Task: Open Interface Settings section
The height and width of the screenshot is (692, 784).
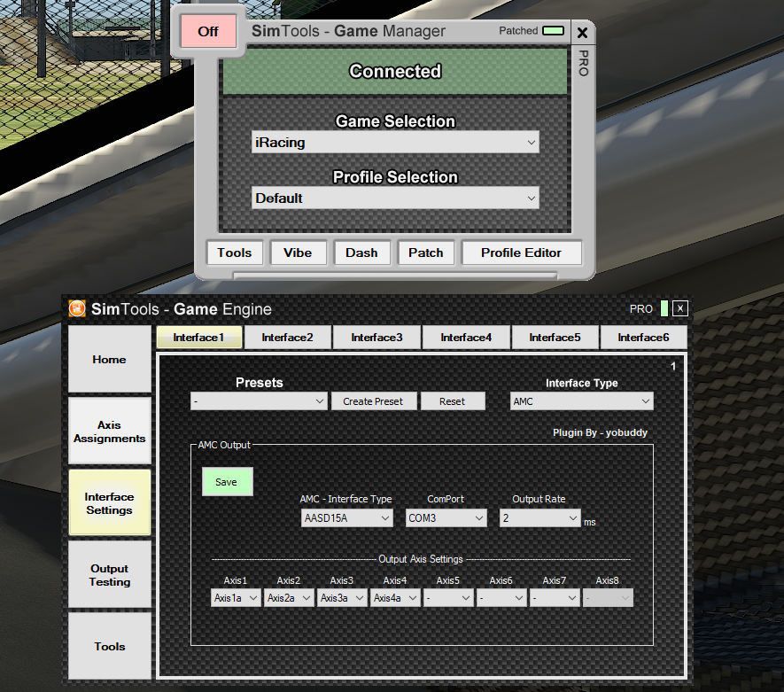Action: tap(110, 503)
